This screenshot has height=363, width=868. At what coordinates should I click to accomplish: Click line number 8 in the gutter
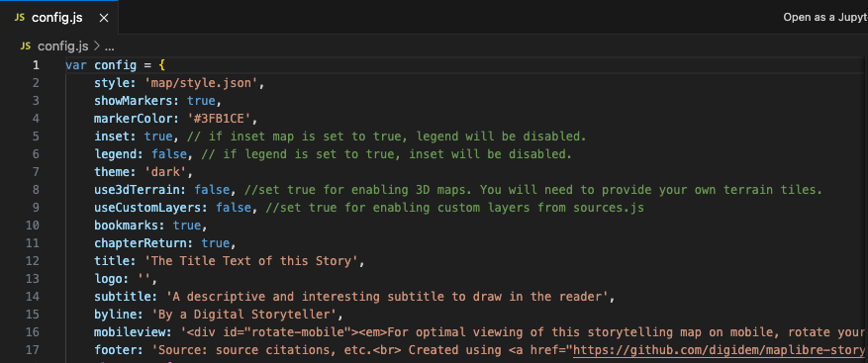[36, 190]
